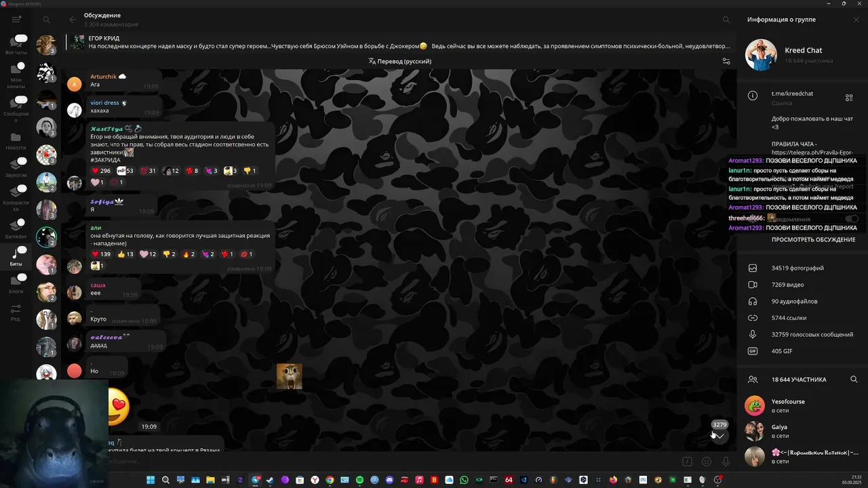868x488 pixels.
Task: Open the Перевод (русский) translation bar
Action: [x=400, y=61]
